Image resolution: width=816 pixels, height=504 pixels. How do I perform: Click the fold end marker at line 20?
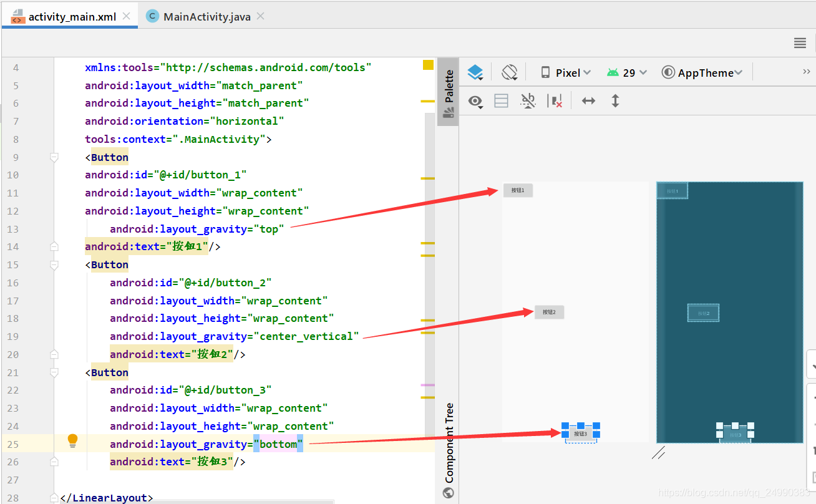click(x=54, y=354)
